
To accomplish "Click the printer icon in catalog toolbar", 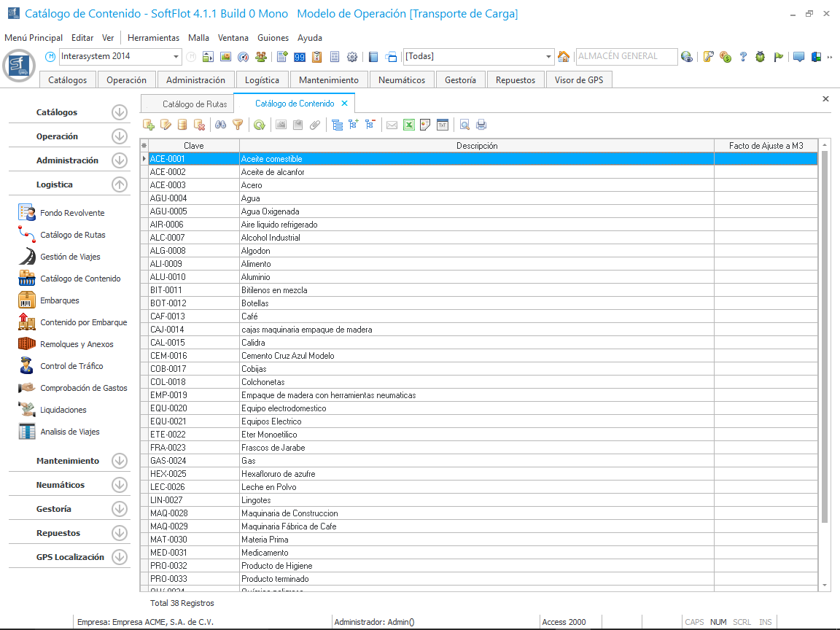I will [481, 125].
